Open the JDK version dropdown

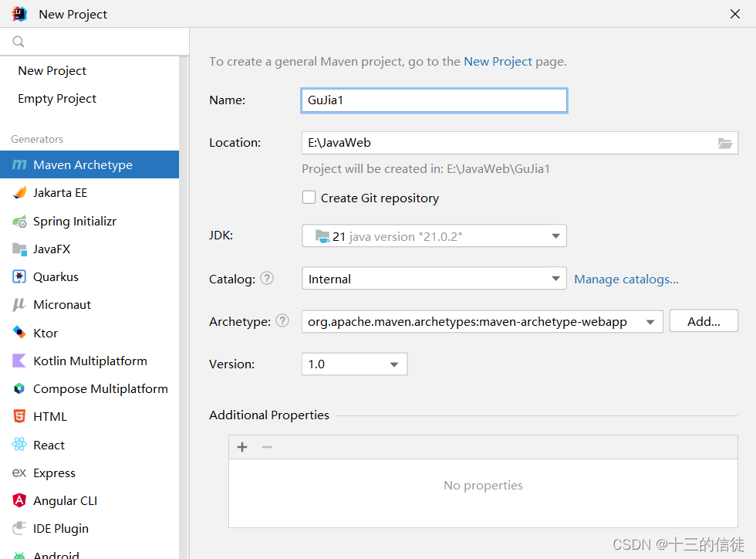(x=555, y=236)
